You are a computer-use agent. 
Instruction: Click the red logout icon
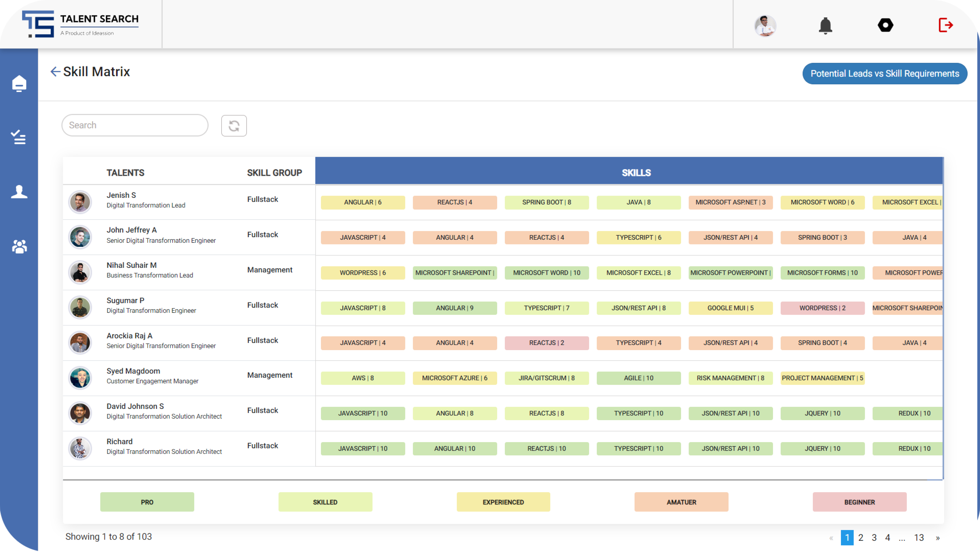pyautogui.click(x=945, y=26)
